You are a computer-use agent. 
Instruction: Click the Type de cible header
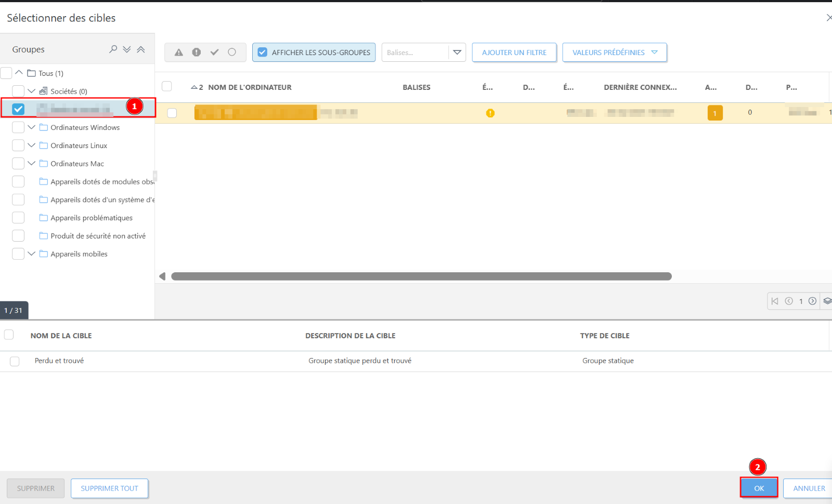click(x=605, y=336)
